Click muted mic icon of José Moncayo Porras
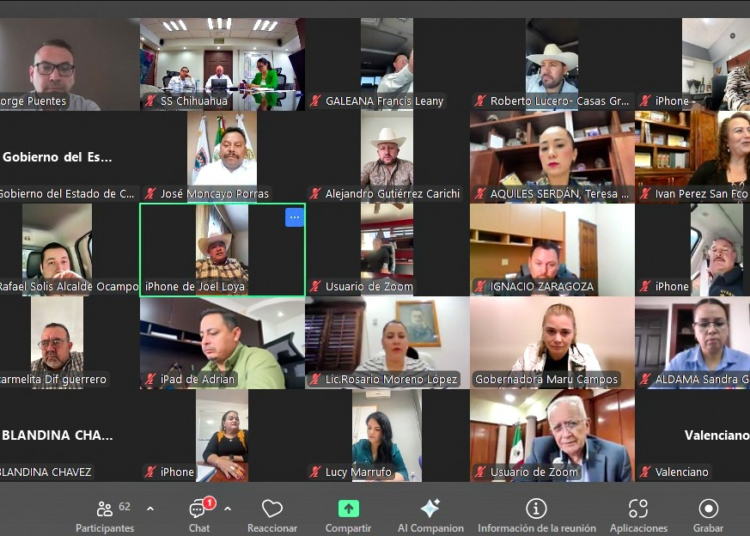The height and width of the screenshot is (536, 750). (150, 194)
